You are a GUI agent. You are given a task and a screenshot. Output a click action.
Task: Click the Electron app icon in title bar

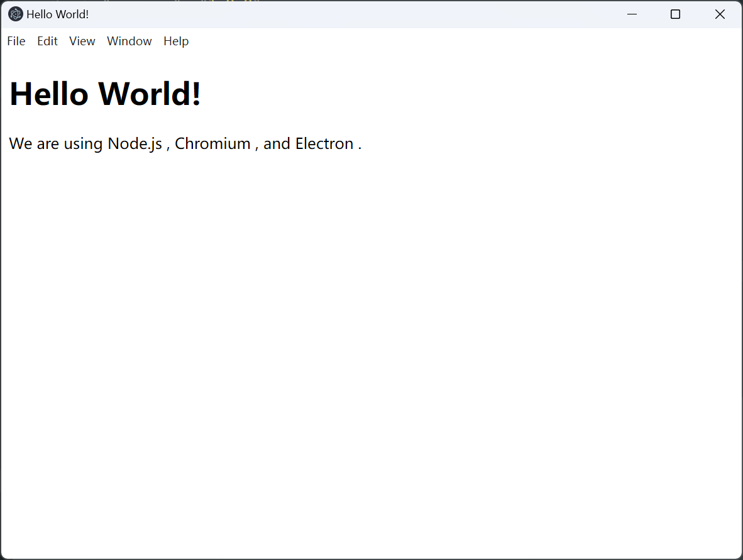(x=15, y=14)
